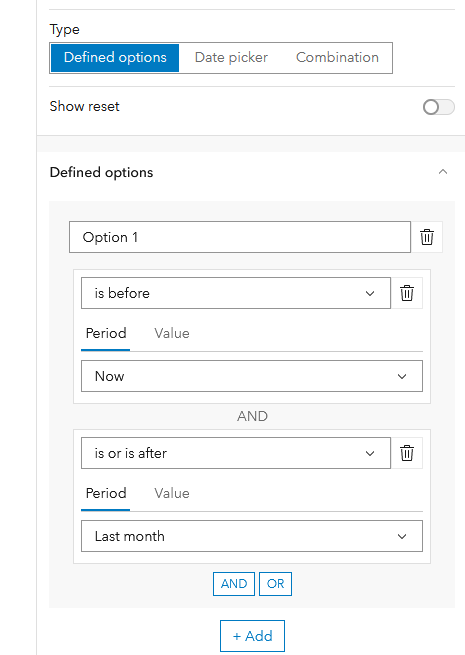
Task: Toggle the Show reset switch
Action: [438, 107]
